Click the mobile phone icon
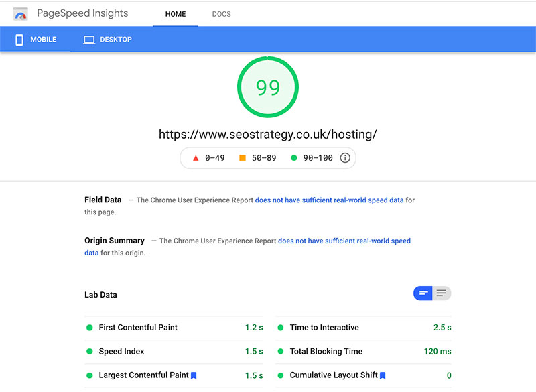536x392 pixels. 19,40
